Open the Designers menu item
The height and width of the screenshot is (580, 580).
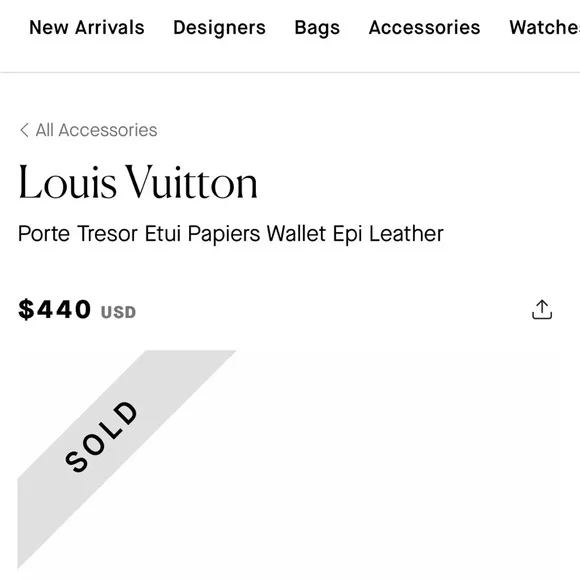point(219,27)
